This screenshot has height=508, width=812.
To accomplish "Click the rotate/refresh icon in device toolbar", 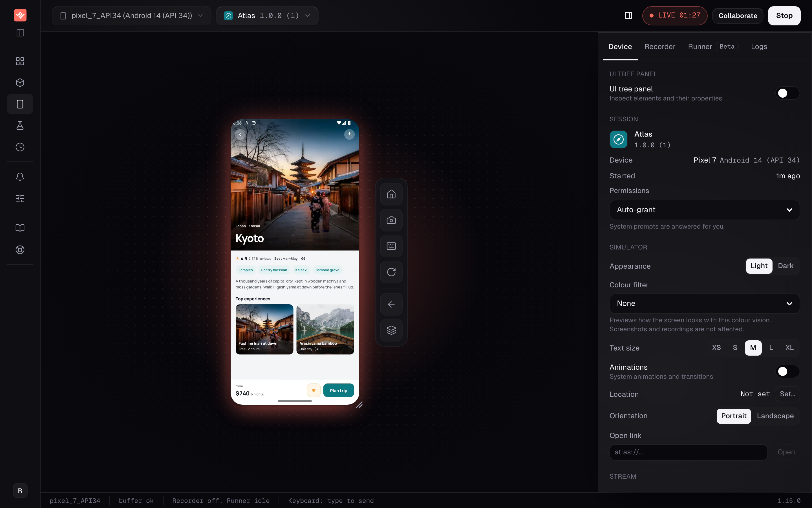I will (x=391, y=272).
